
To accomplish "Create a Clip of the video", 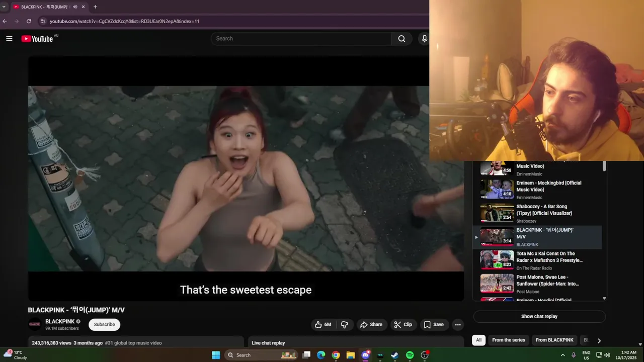I will coord(403,325).
